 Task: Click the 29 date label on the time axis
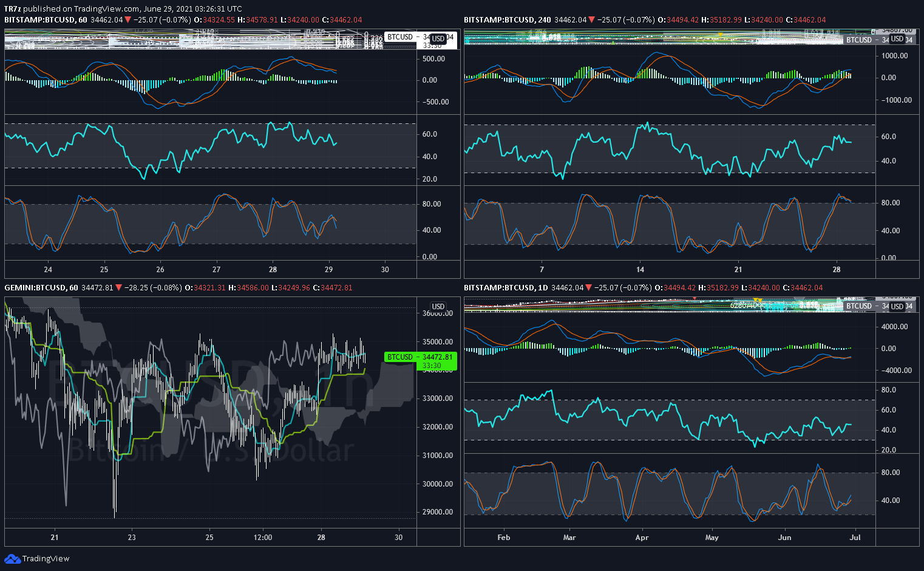pyautogui.click(x=329, y=270)
